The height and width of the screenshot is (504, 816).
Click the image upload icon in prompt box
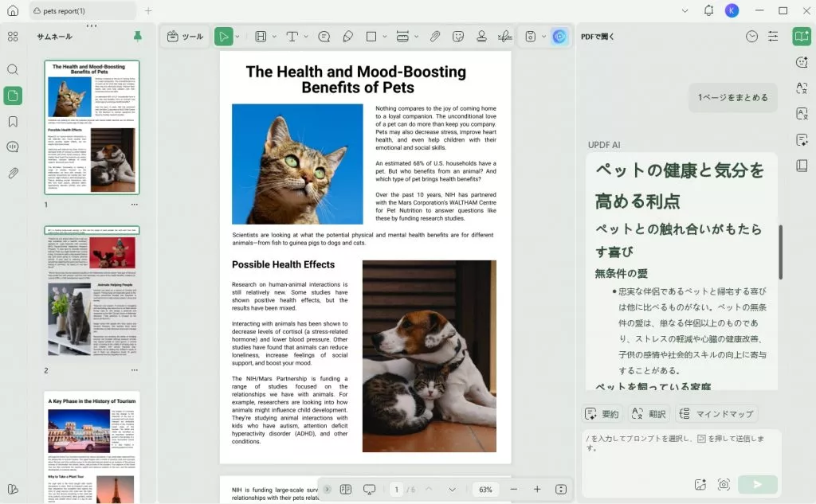pos(700,485)
